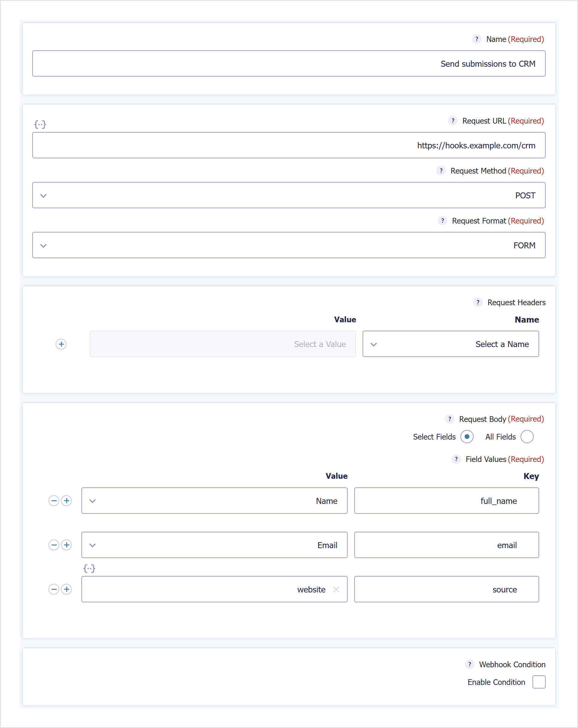Open the Email value dropdown
The height and width of the screenshot is (728, 578).
click(215, 545)
